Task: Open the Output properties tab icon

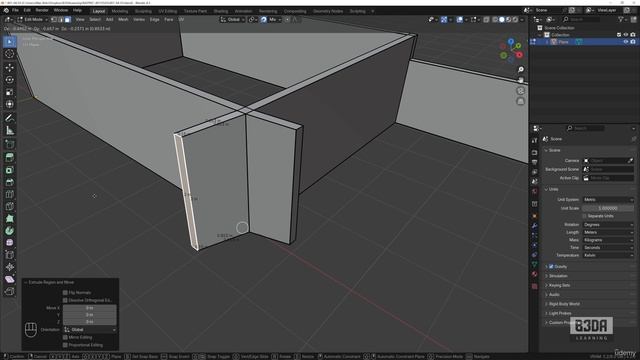Action: tap(535, 162)
